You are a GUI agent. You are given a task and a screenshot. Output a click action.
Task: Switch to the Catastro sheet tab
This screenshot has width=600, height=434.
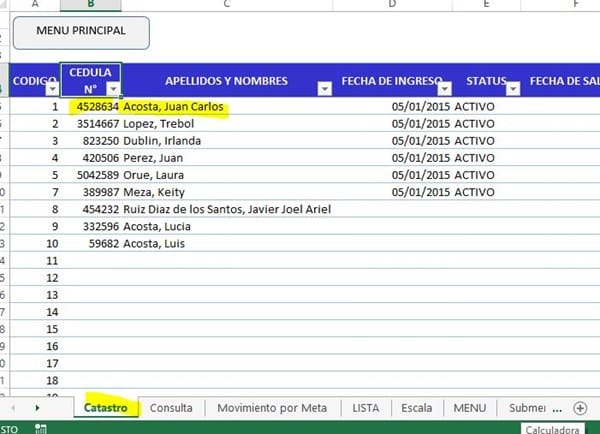[106, 408]
